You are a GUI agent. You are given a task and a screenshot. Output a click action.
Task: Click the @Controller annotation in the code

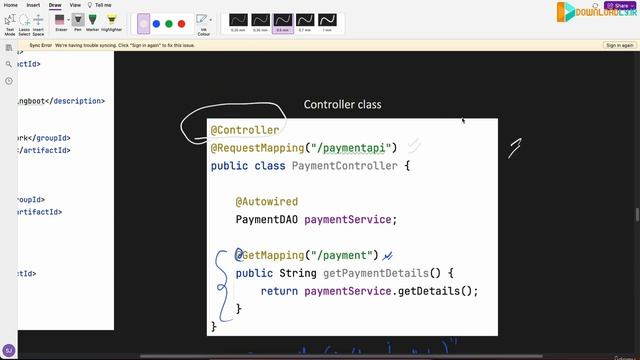pyautogui.click(x=245, y=130)
